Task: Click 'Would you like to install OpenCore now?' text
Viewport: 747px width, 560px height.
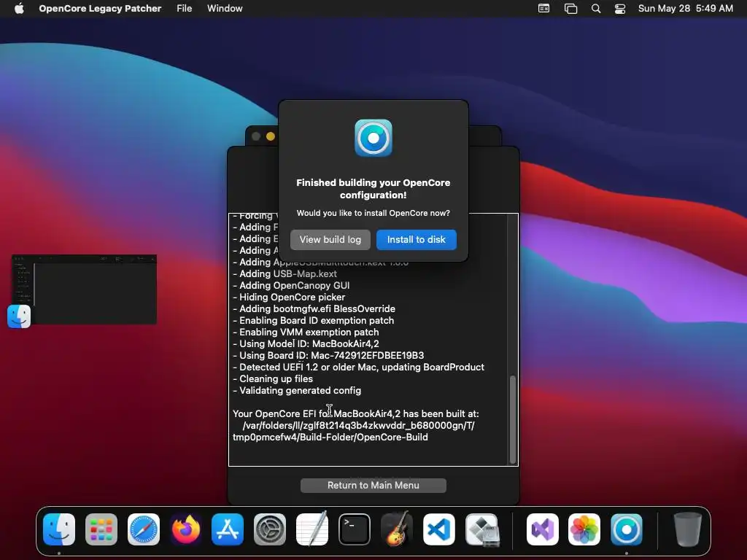Action: [x=373, y=213]
